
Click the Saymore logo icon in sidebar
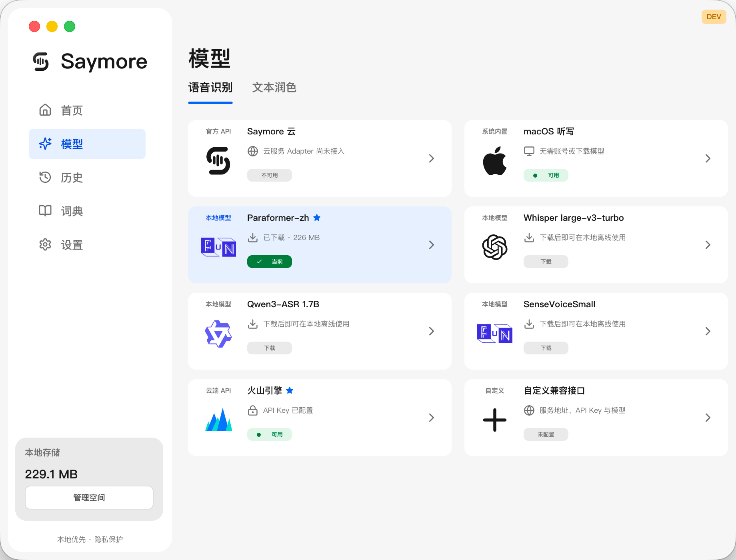41,62
